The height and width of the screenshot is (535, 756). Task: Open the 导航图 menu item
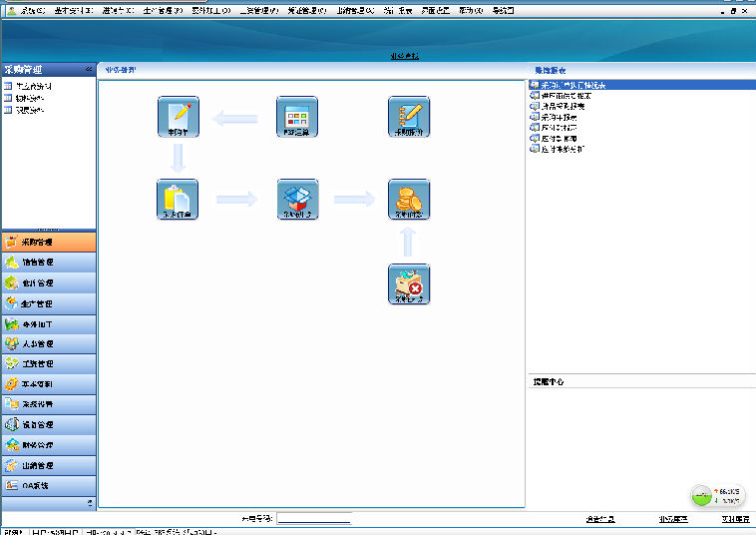click(x=503, y=10)
